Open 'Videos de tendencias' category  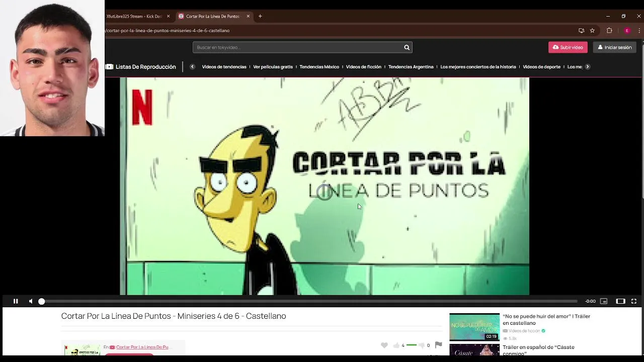[x=224, y=67]
